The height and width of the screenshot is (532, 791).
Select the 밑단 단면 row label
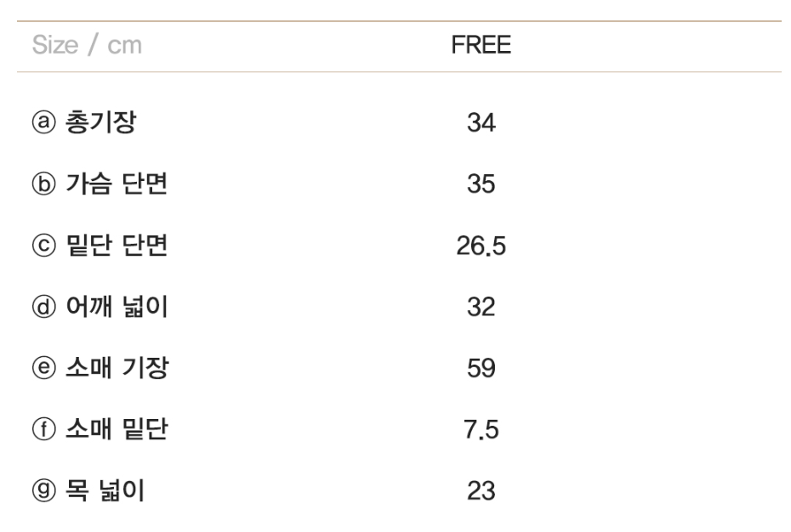[x=116, y=246]
